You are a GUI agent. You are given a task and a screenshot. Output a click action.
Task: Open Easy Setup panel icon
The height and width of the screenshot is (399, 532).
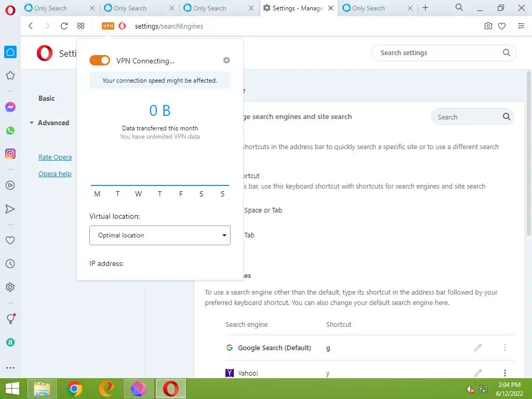[x=521, y=26]
